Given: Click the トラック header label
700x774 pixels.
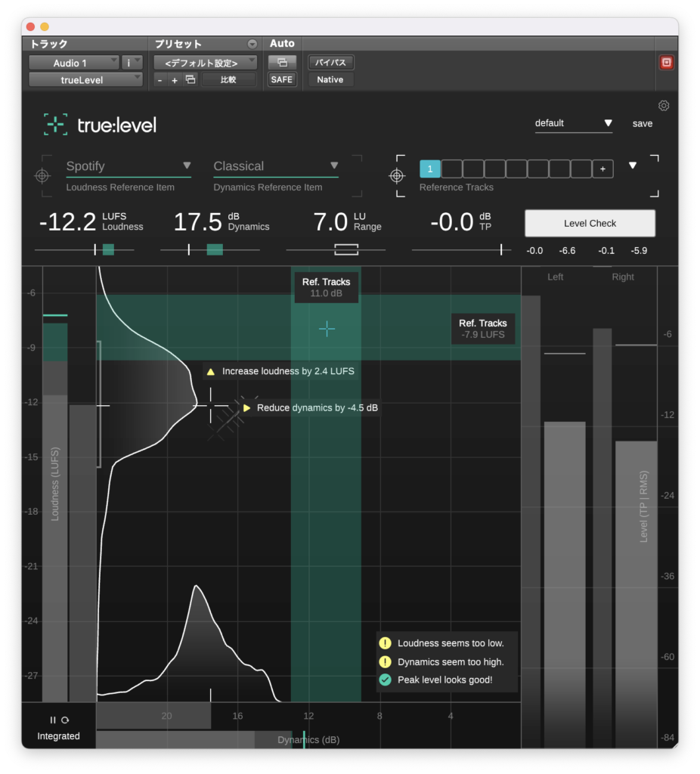Looking at the screenshot, I should pyautogui.click(x=49, y=44).
